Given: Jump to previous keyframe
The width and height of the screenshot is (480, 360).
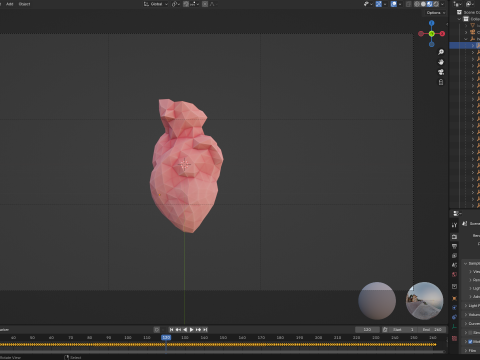Looking at the screenshot, I should pos(178,329).
